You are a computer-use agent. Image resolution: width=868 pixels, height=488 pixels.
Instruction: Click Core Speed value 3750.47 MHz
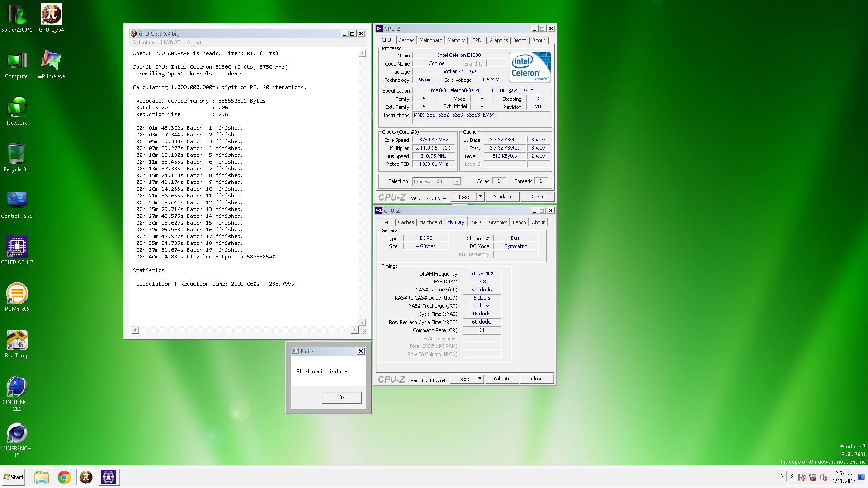(x=433, y=140)
